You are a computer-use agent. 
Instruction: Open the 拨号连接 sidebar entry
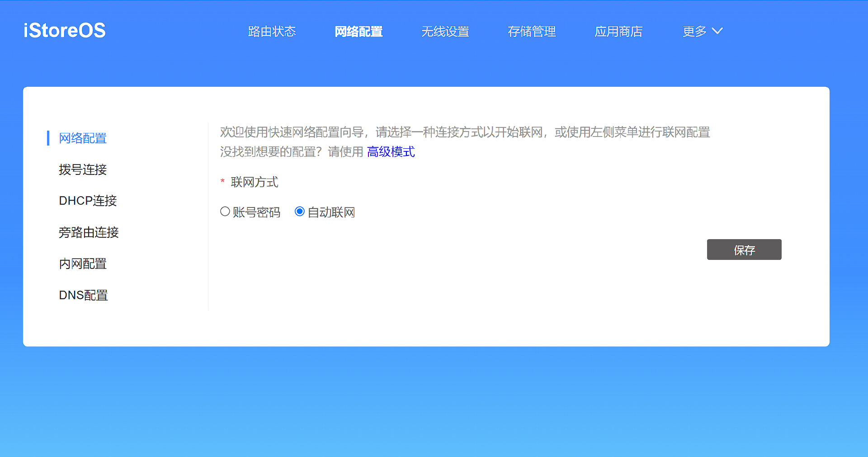pos(83,170)
